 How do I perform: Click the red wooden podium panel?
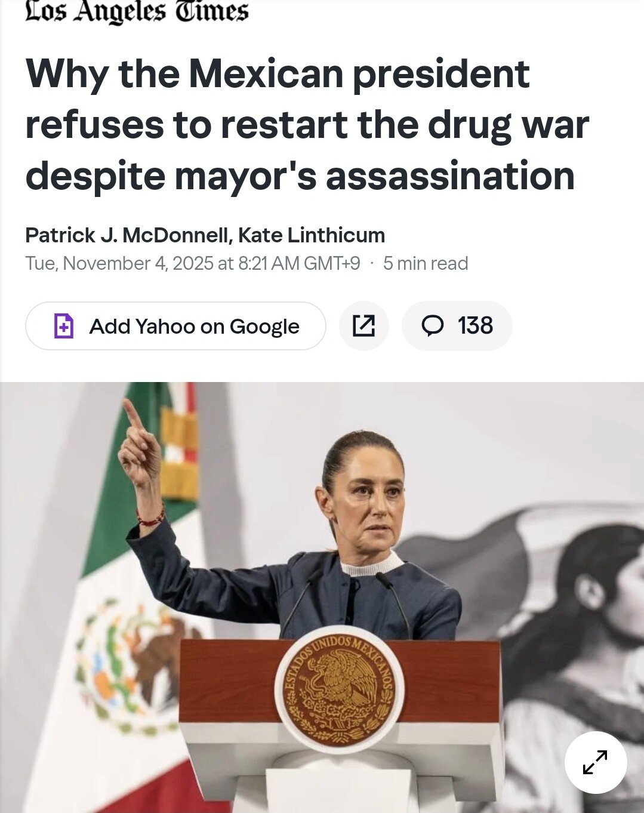pyautogui.click(x=339, y=680)
